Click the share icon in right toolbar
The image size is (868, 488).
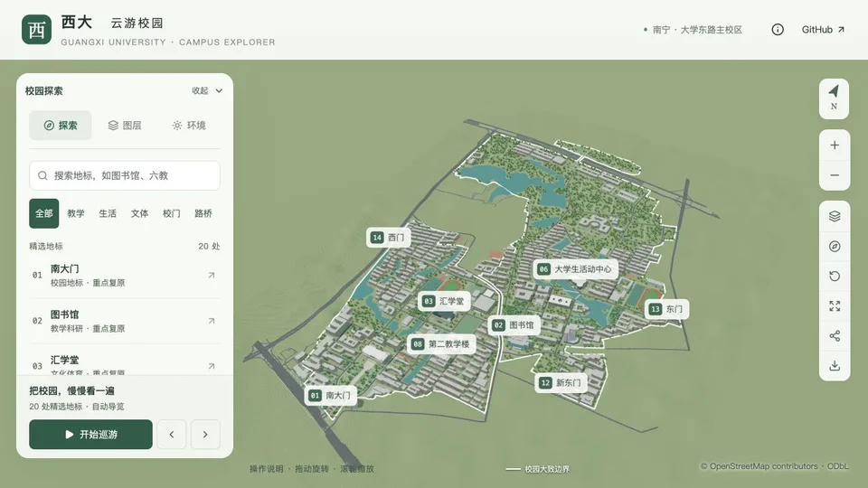[x=835, y=336]
